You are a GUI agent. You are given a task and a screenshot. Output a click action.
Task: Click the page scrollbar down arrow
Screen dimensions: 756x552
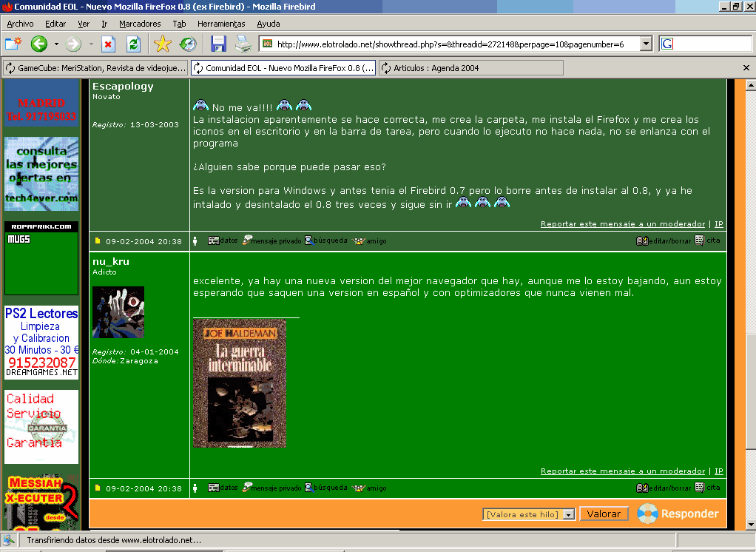(x=750, y=524)
